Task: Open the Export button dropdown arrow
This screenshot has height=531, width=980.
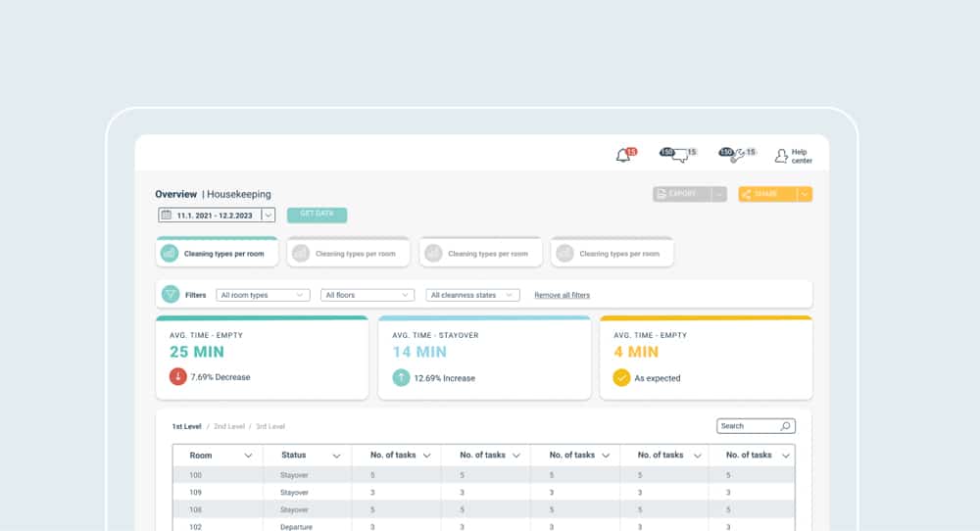Action: pos(718,194)
